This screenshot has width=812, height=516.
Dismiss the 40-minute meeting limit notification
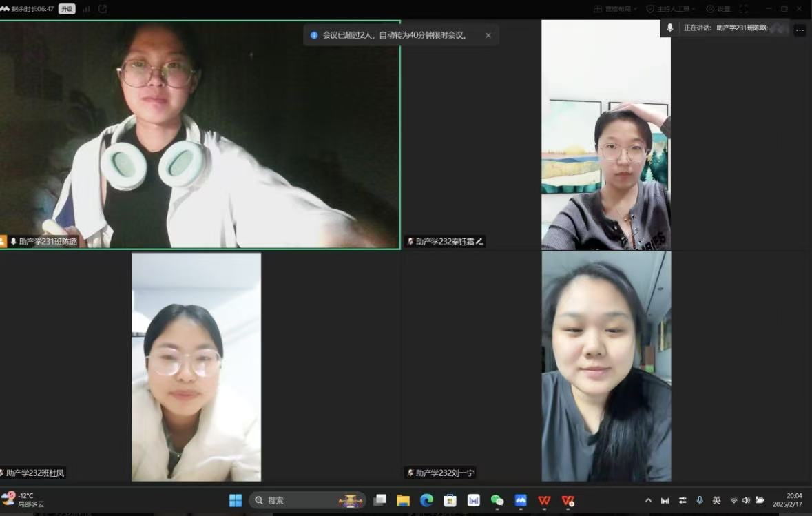tap(488, 35)
